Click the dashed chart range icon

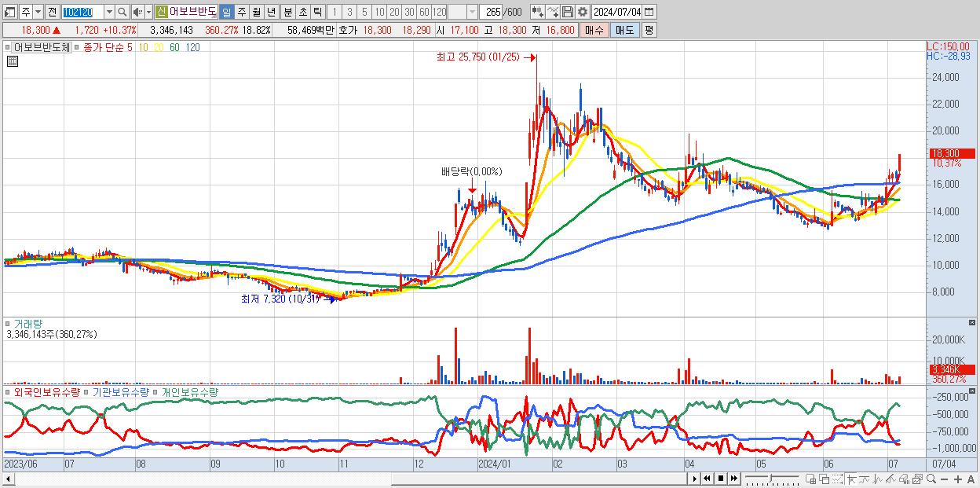pos(838,479)
